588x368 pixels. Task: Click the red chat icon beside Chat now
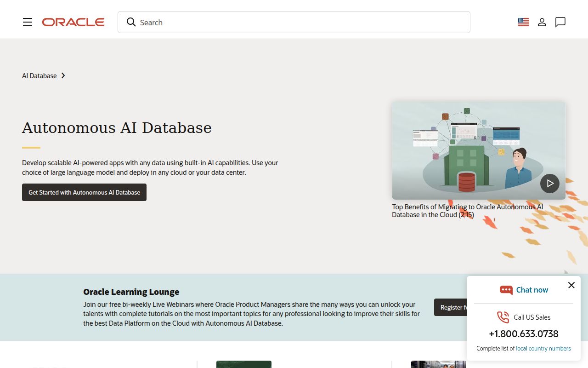click(506, 290)
